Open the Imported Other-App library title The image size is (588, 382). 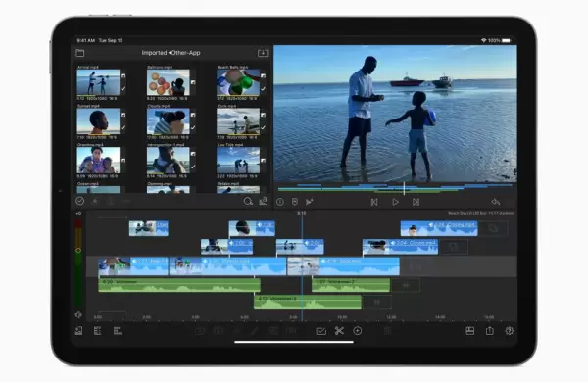(171, 53)
